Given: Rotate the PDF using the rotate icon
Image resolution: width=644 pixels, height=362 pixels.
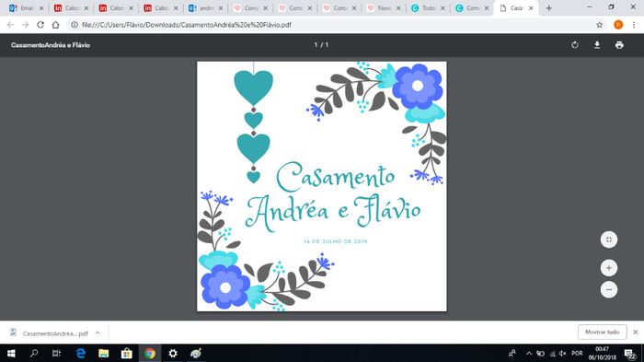Looking at the screenshot, I should 575,45.
